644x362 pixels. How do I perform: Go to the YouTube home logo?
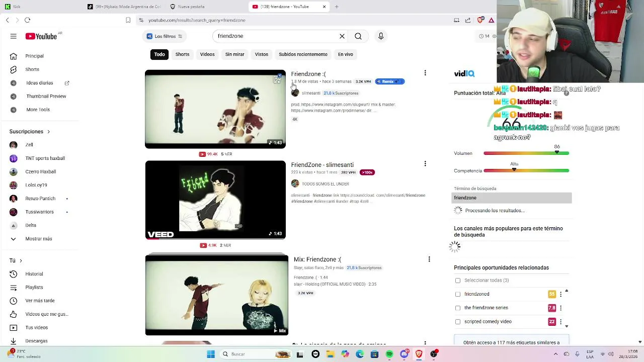tap(41, 36)
